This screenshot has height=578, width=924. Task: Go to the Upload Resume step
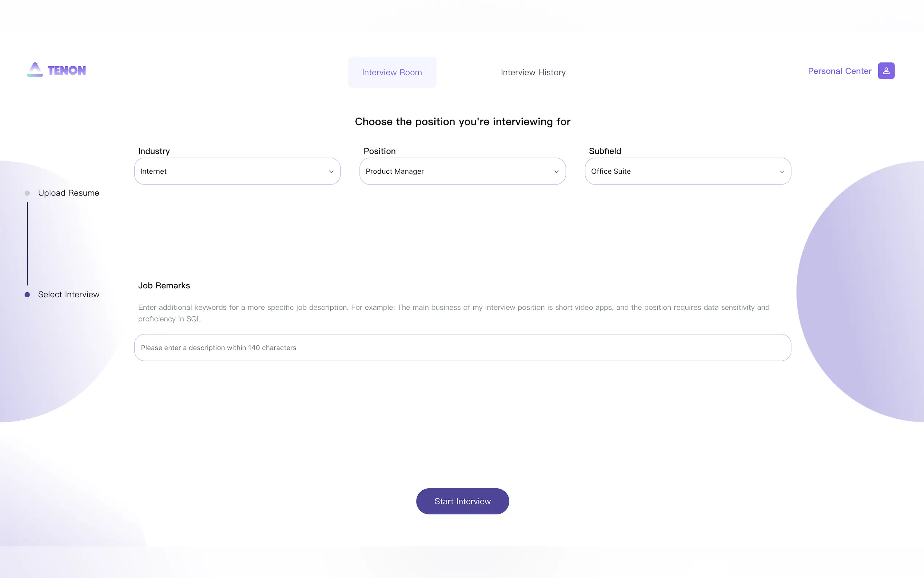point(69,193)
